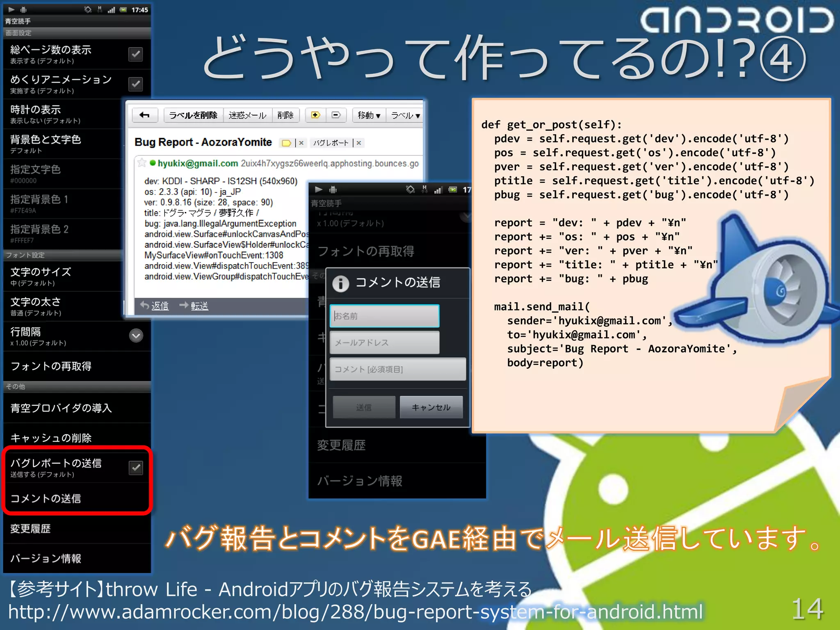Click 指定背景色 1 #F7E49A color setting
This screenshot has width=840, height=630.
64,204
